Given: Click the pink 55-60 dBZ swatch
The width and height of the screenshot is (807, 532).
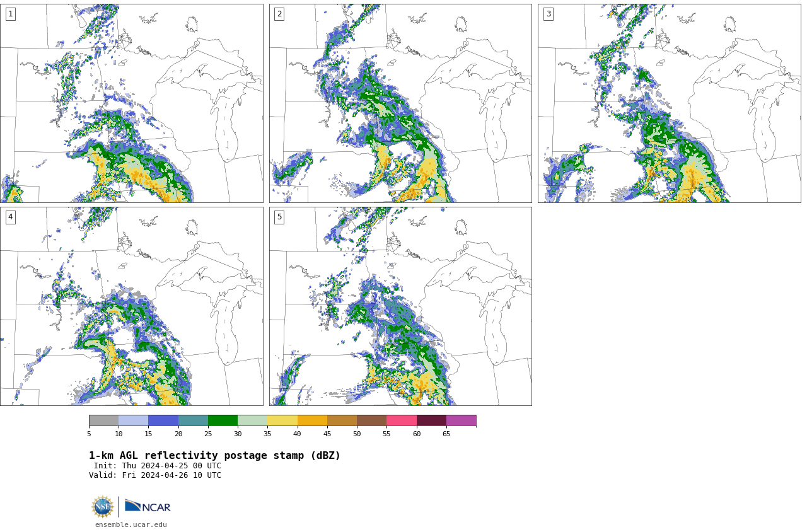Looking at the screenshot, I should click(x=402, y=420).
